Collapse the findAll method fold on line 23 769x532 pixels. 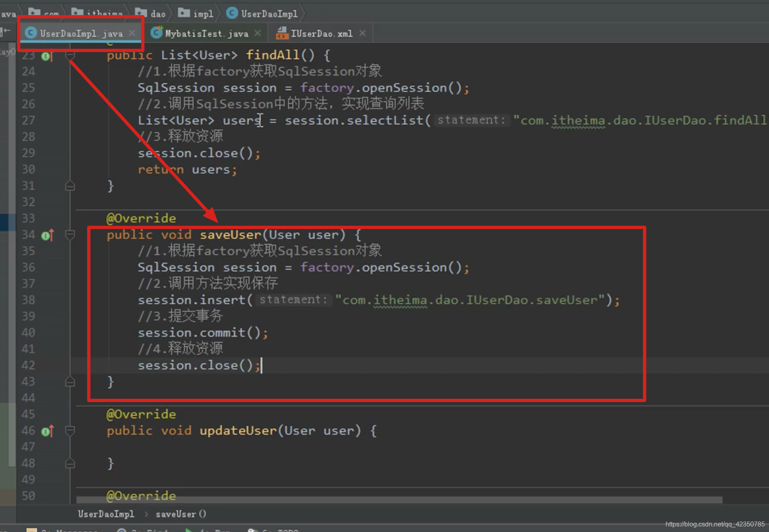(x=70, y=55)
